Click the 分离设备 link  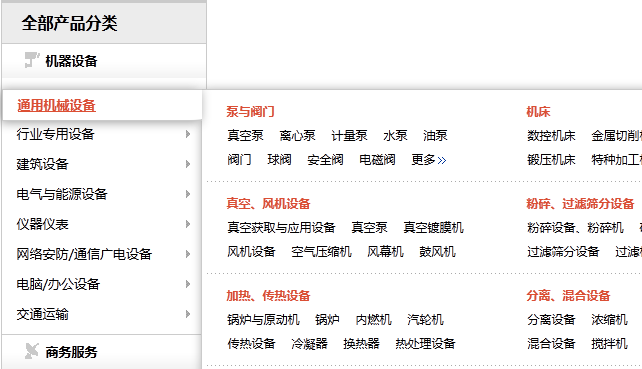click(x=552, y=319)
